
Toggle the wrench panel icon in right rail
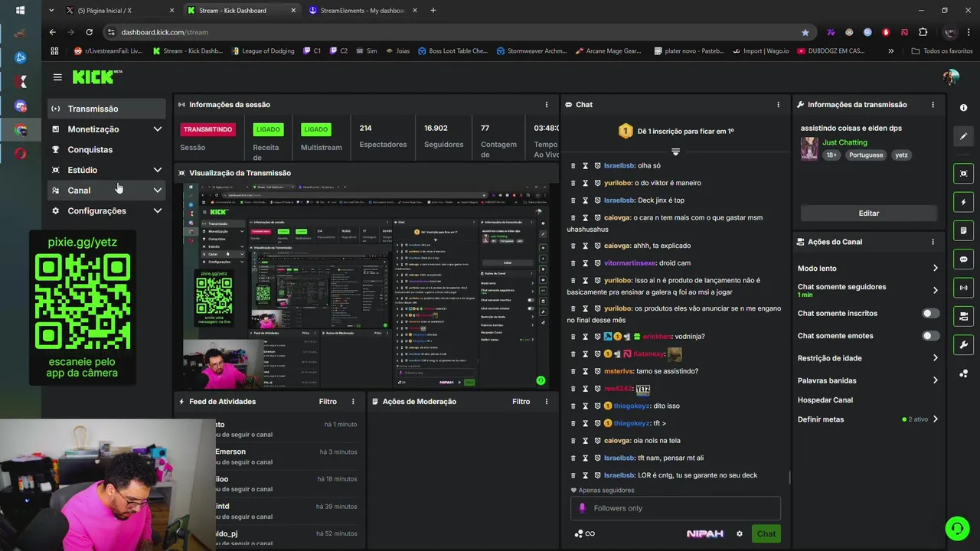[x=964, y=344]
